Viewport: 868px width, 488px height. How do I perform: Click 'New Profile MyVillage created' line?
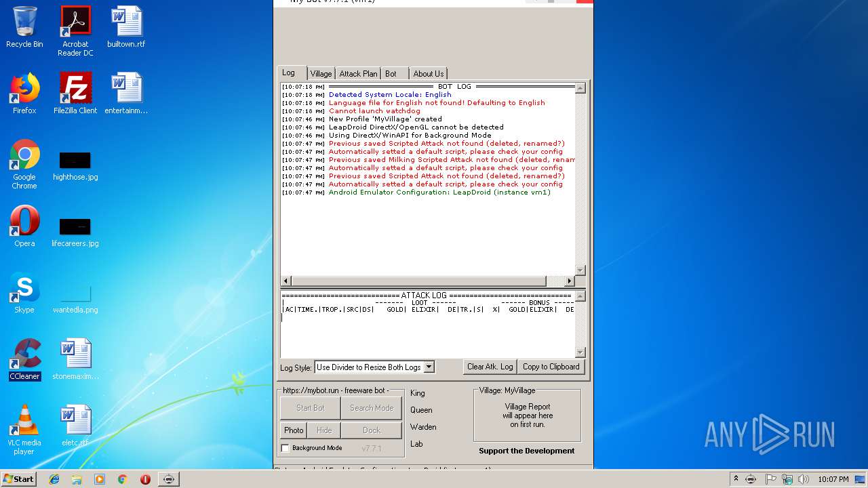[x=385, y=119]
